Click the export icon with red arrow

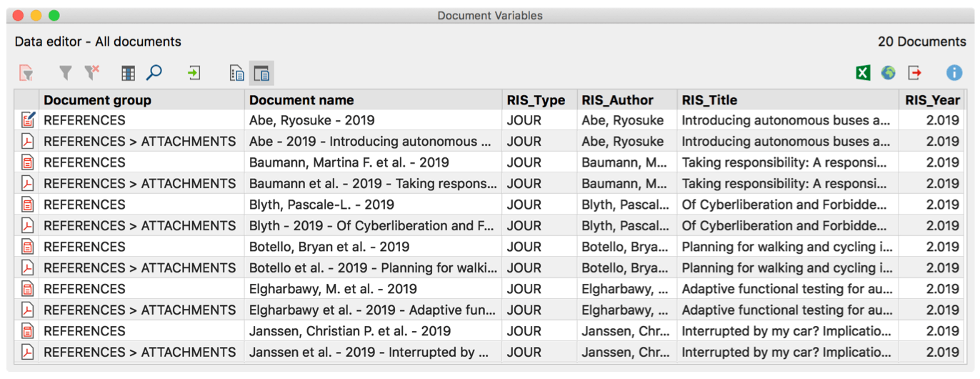point(914,73)
